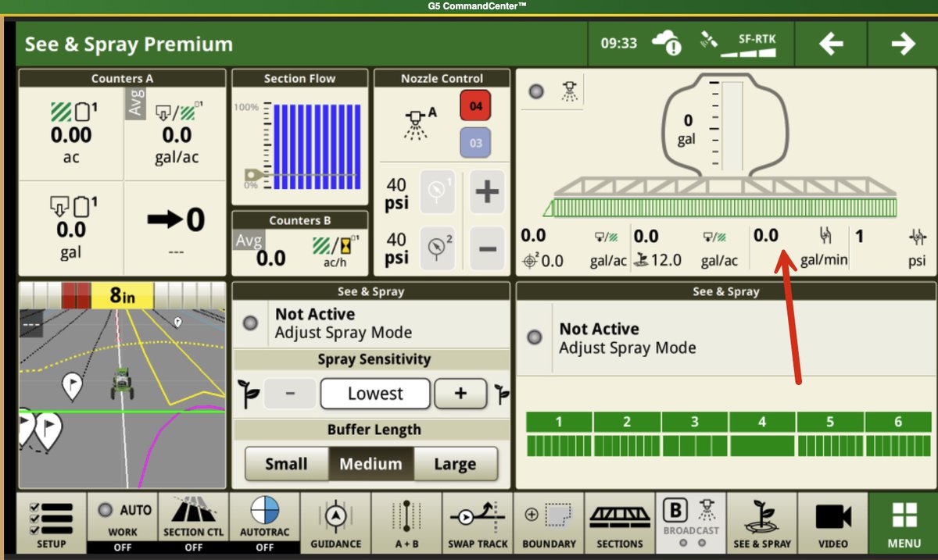Tap the nozzle A spray icon
The width and height of the screenshot is (938, 560).
click(x=419, y=123)
